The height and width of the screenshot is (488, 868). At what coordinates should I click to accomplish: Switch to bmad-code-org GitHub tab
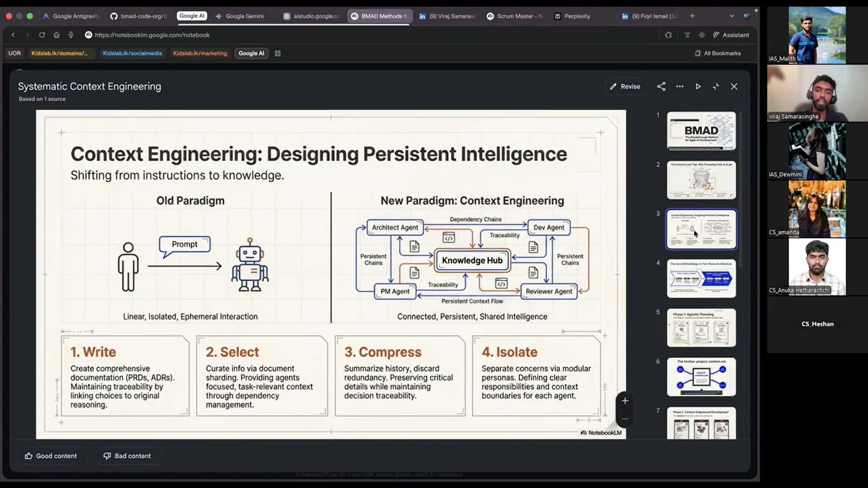pyautogui.click(x=138, y=16)
